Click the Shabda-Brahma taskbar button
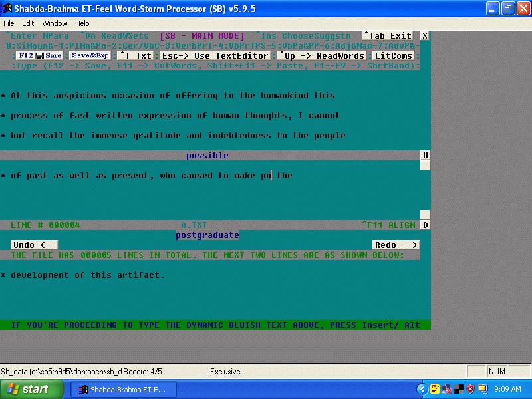This screenshot has height=399, width=532. click(124, 390)
